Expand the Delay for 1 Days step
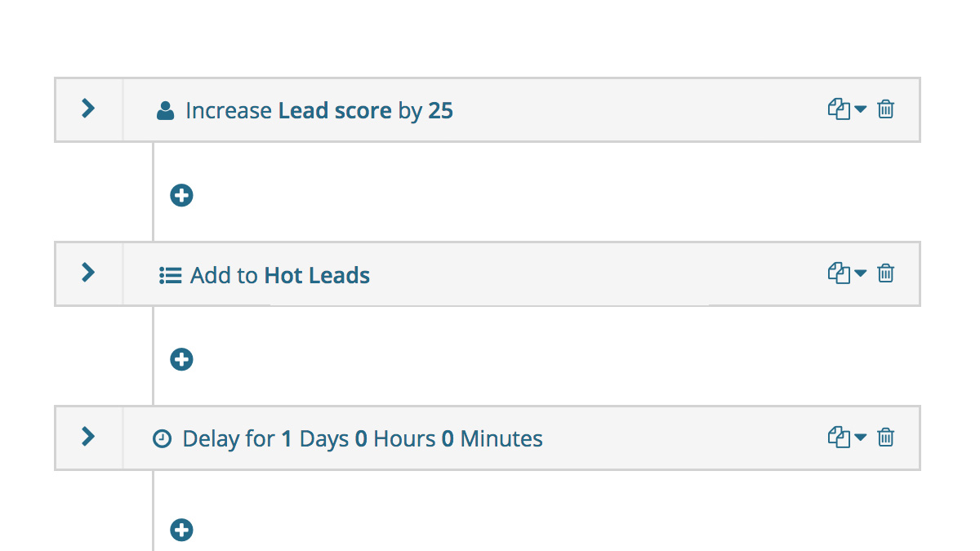Viewport: 980px width, 551px height. (x=88, y=437)
